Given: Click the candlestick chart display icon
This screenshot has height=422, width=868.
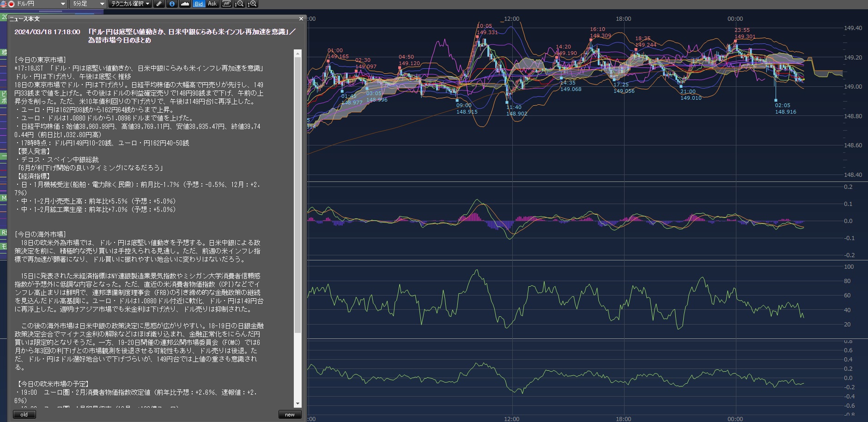Looking at the screenshot, I should click(226, 4).
